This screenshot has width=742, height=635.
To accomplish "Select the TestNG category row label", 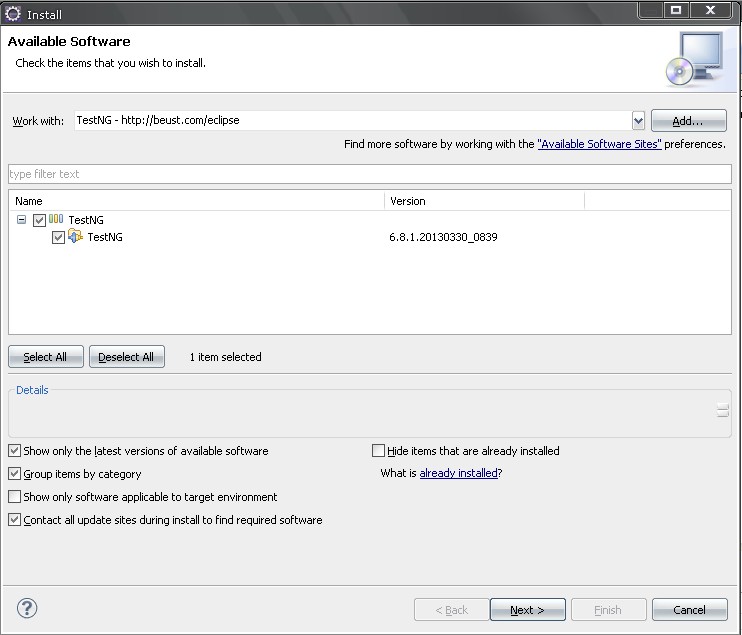I will tap(86, 220).
